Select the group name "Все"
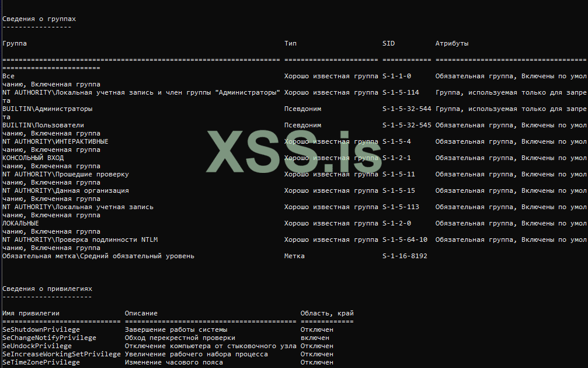This screenshot has height=368, width=588. point(8,76)
